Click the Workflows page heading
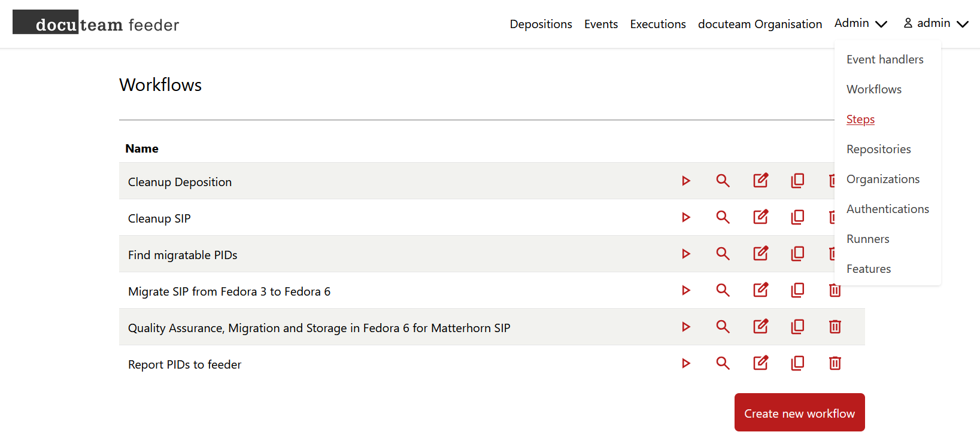This screenshot has height=447, width=980. click(160, 85)
